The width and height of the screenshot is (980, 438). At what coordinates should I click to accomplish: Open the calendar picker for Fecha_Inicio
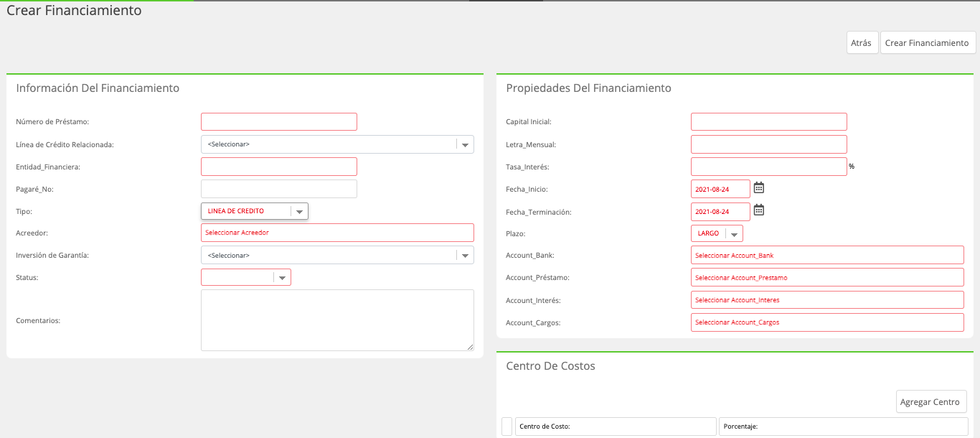(759, 188)
